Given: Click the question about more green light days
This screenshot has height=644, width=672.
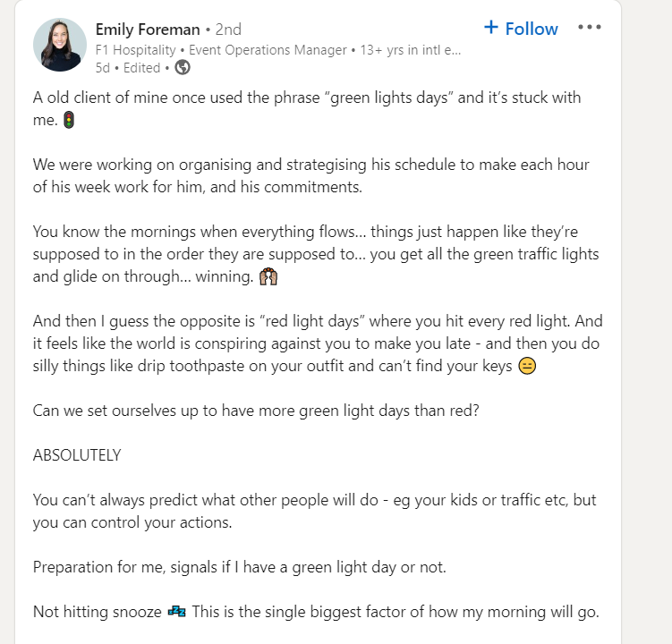Looking at the screenshot, I should point(256,411).
